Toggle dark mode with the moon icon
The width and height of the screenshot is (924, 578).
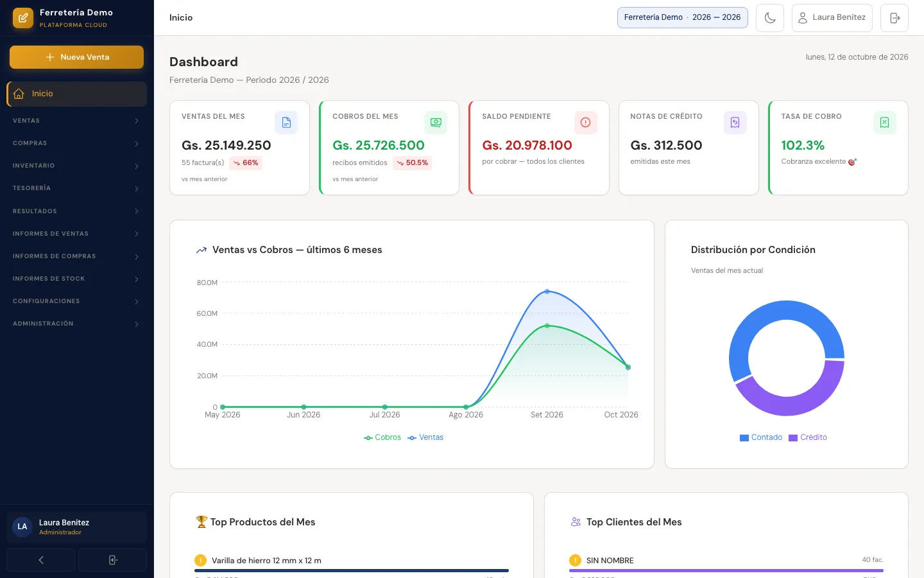tap(770, 18)
